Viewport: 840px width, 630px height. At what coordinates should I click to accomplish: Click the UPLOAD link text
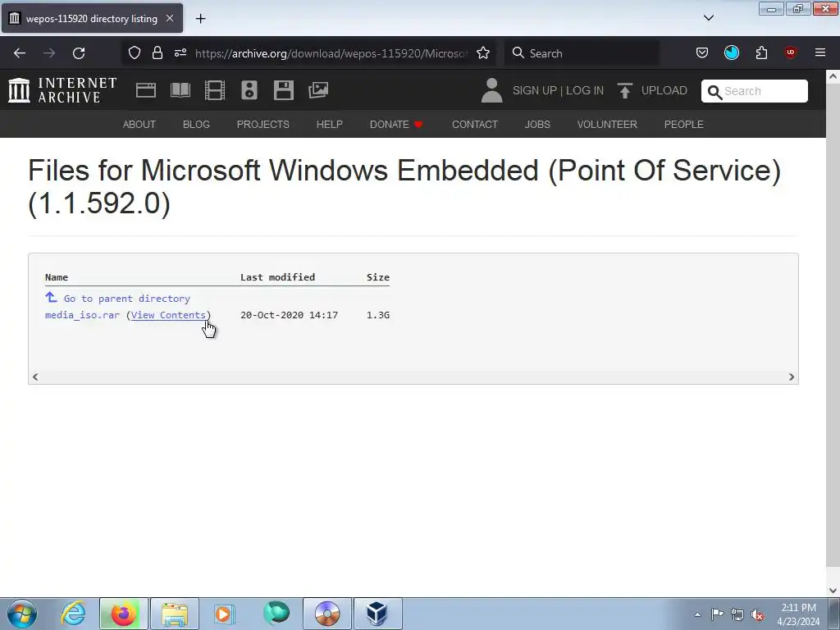pyautogui.click(x=664, y=90)
